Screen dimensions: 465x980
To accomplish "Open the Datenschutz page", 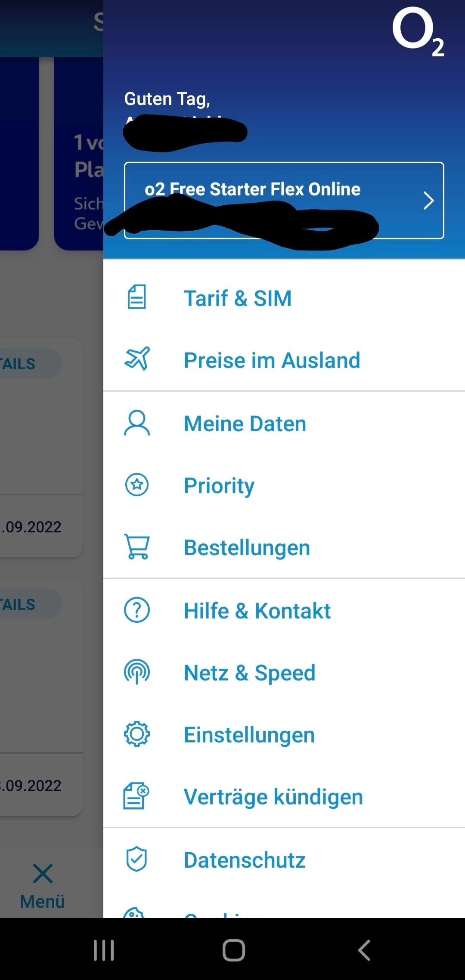I will pyautogui.click(x=245, y=860).
